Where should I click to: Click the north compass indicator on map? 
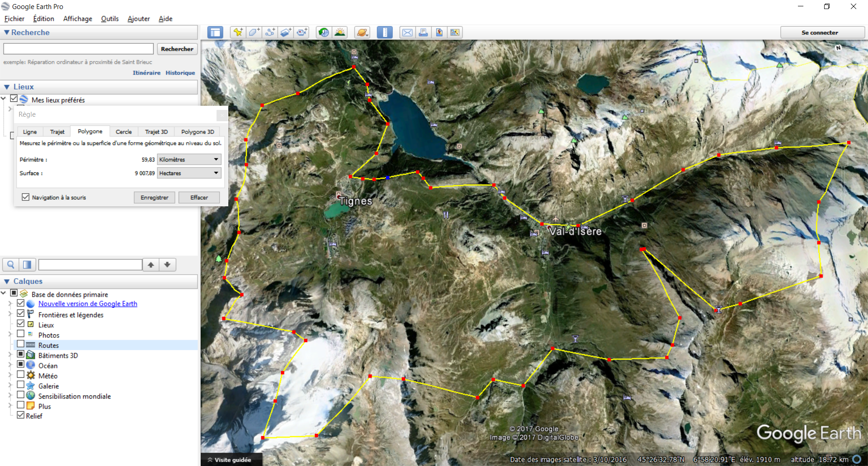tap(838, 48)
